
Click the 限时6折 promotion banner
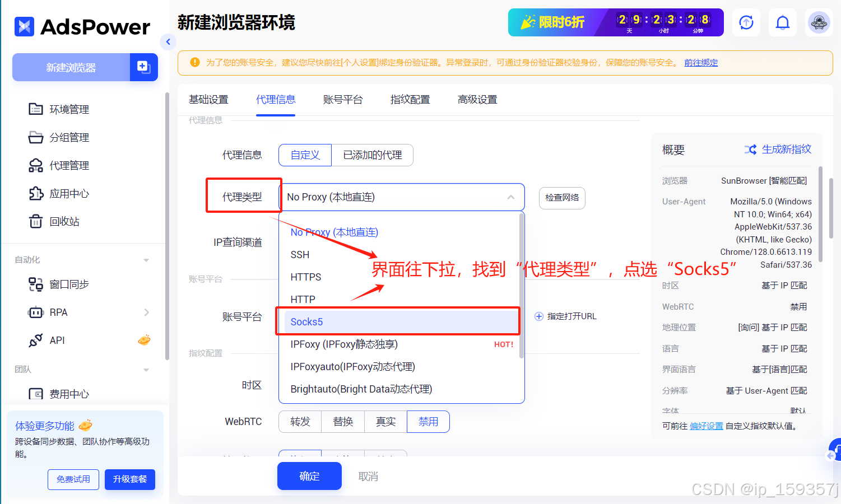click(616, 22)
